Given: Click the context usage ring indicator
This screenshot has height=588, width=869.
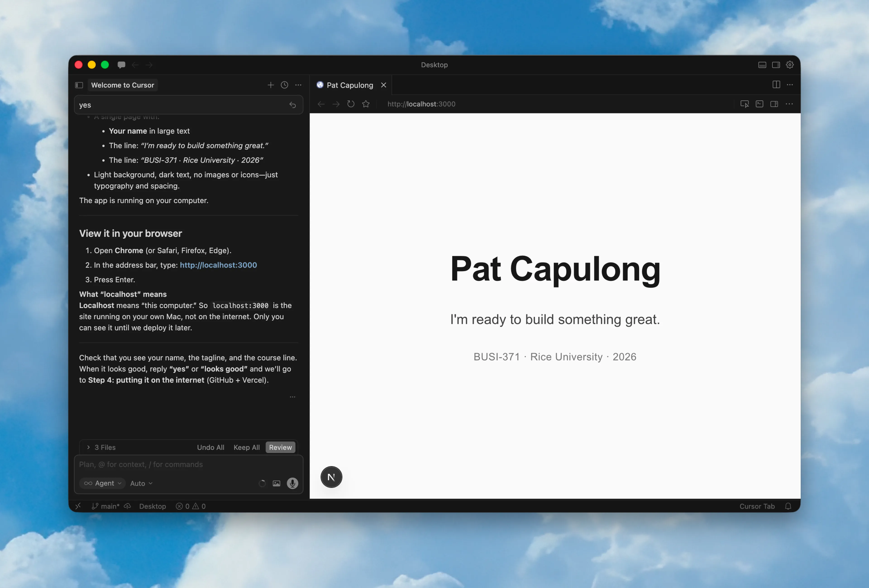Looking at the screenshot, I should (x=262, y=483).
